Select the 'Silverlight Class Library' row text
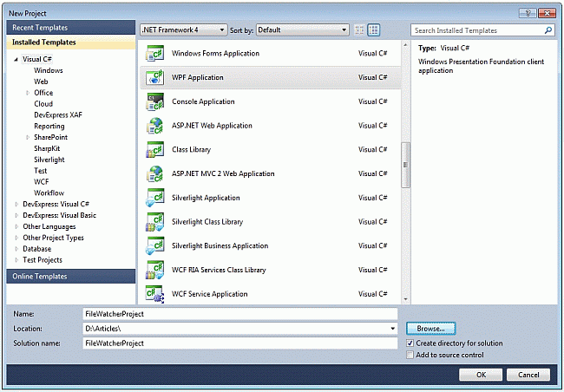Viewport: 564px width, 392px height. click(x=207, y=222)
